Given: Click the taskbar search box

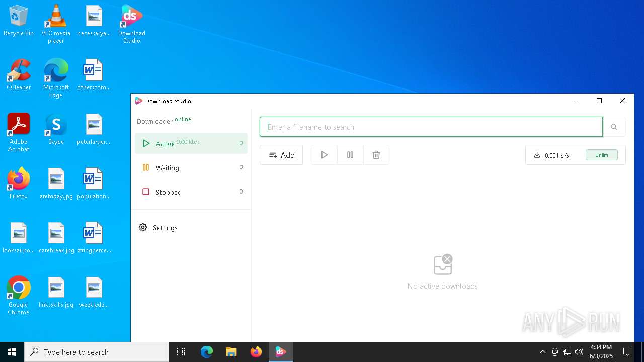Looking at the screenshot, I should pos(97,352).
